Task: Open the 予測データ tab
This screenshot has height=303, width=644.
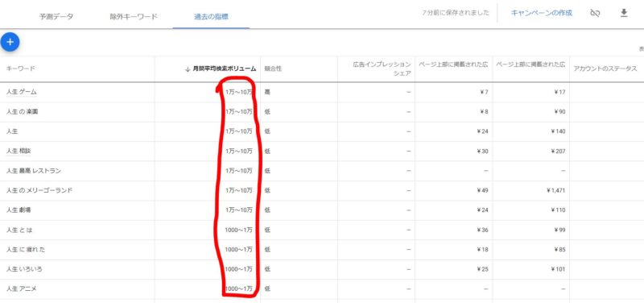Action: 56,17
